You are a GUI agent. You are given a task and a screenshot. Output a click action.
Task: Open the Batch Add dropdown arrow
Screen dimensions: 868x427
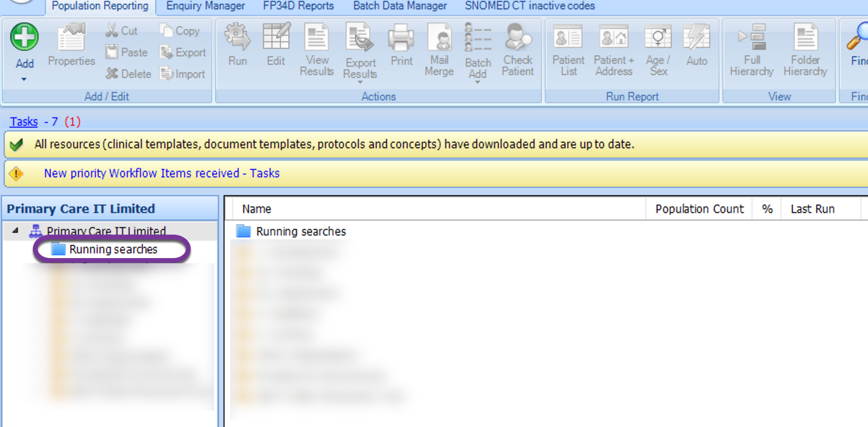pos(478,83)
